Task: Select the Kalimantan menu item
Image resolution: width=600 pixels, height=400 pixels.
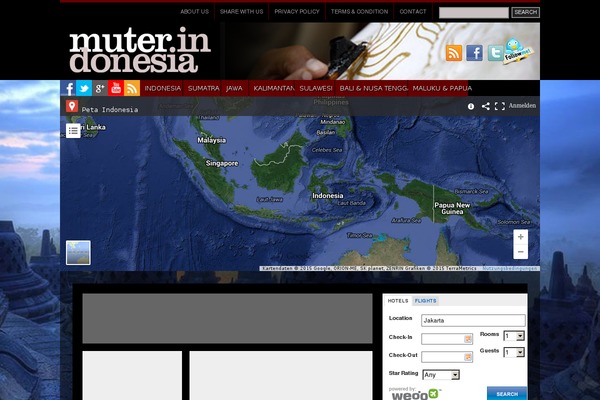Action: click(274, 88)
